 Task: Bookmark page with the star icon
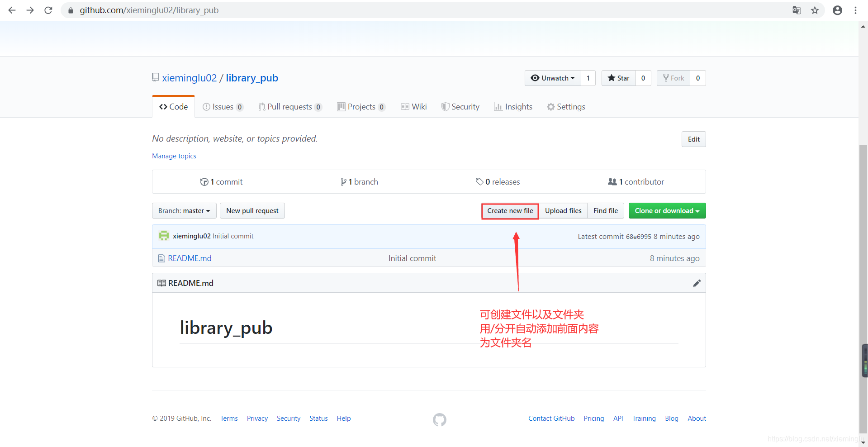[815, 10]
